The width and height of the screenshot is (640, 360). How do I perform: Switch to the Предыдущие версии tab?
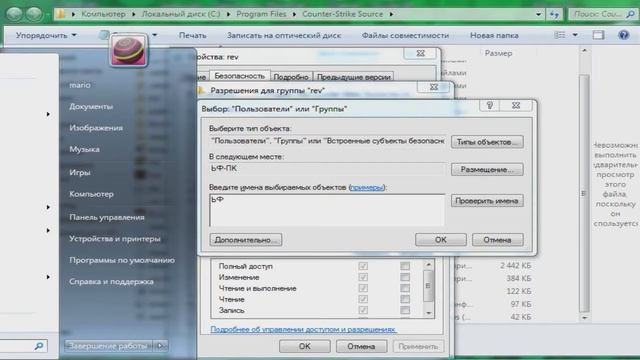354,77
